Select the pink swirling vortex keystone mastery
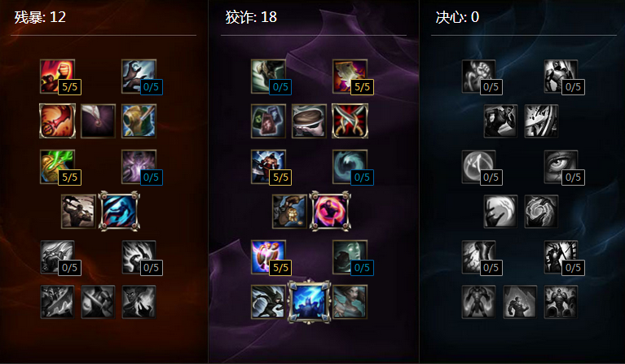Viewport: 625px width, 364px height. coord(331,212)
